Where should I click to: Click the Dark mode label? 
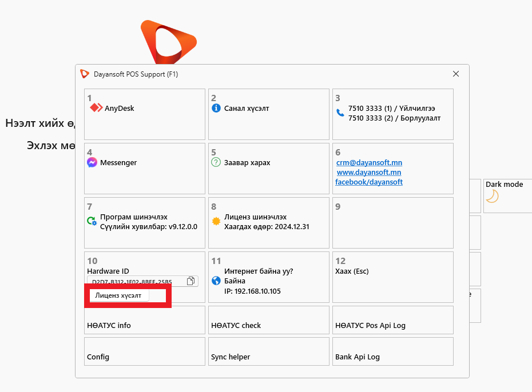(504, 185)
